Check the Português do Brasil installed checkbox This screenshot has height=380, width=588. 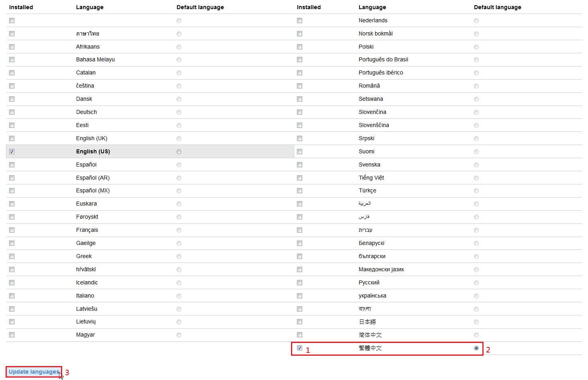[x=299, y=60]
